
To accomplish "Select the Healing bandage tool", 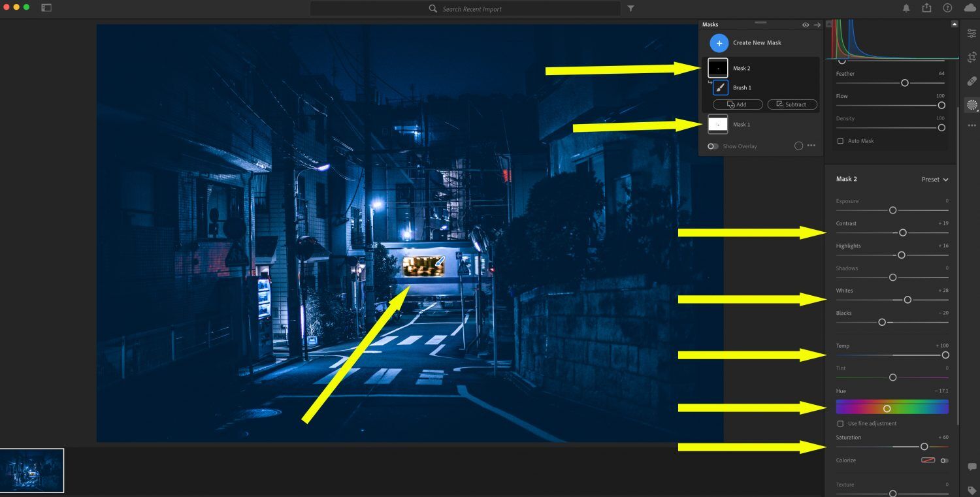I will [x=972, y=81].
